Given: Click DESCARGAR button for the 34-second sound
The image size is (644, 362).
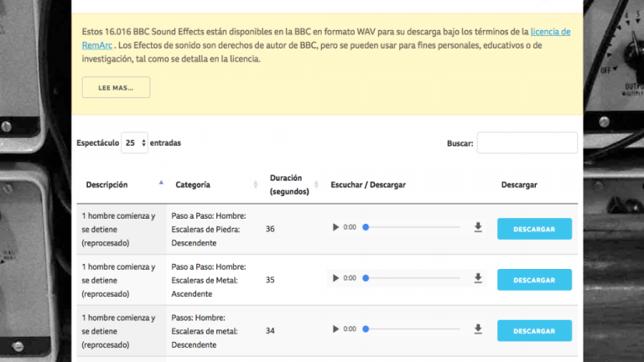Looking at the screenshot, I should (534, 331).
